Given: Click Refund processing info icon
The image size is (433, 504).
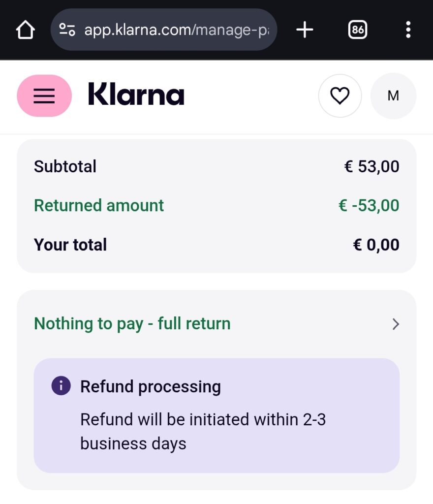Looking at the screenshot, I should (x=61, y=385).
